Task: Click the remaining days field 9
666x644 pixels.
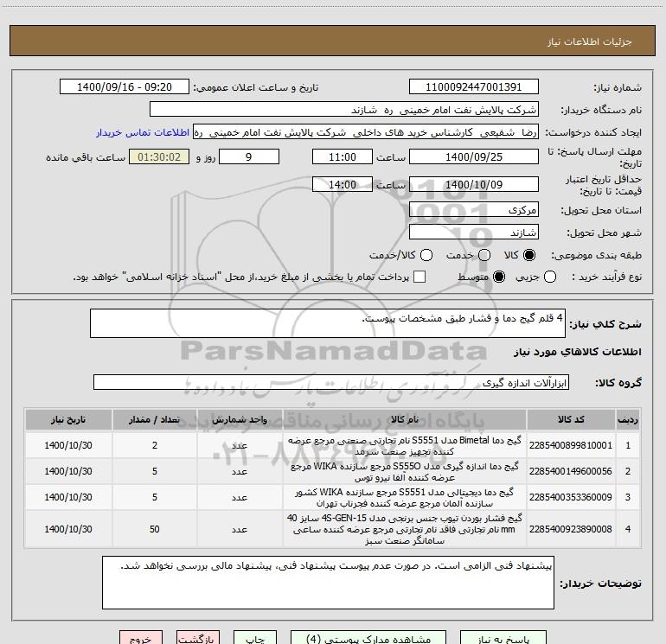Action: pos(249,156)
